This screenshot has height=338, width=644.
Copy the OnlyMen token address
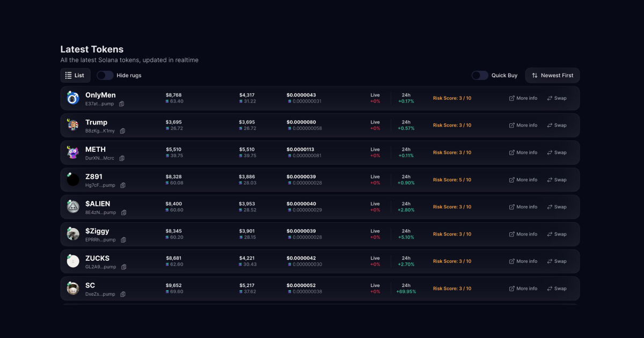click(x=122, y=104)
